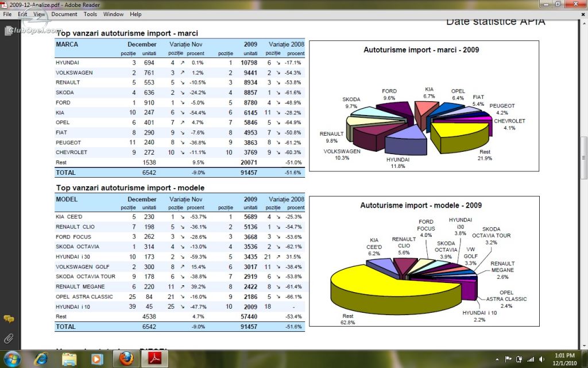588x368 pixels.
Task: Click the Show Desktop strip beside clock
Action: 585,359
